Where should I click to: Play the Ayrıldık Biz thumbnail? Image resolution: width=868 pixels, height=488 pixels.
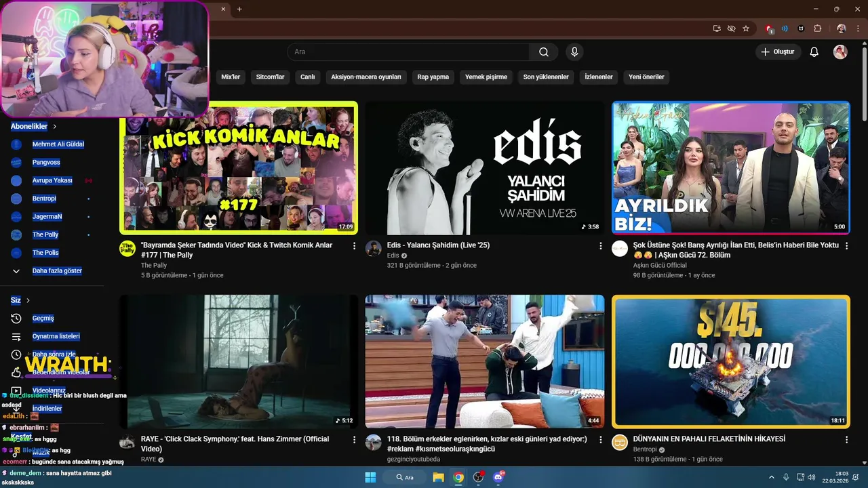pos(731,168)
